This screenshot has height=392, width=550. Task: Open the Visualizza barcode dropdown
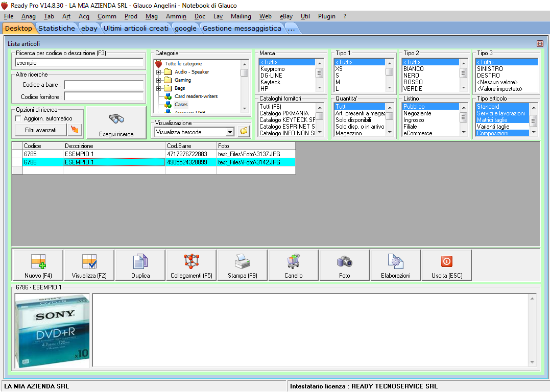(230, 132)
